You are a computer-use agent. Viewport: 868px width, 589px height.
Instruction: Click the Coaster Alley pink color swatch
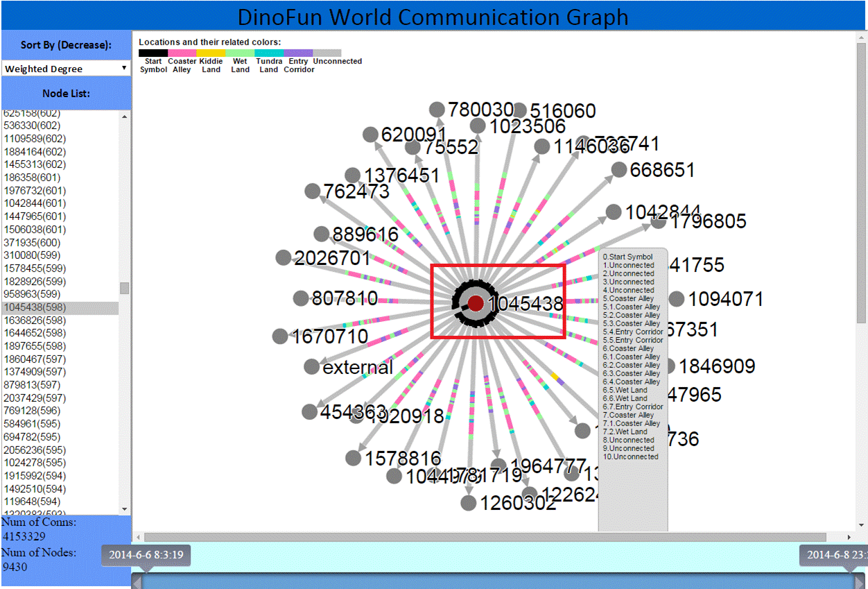pos(182,53)
